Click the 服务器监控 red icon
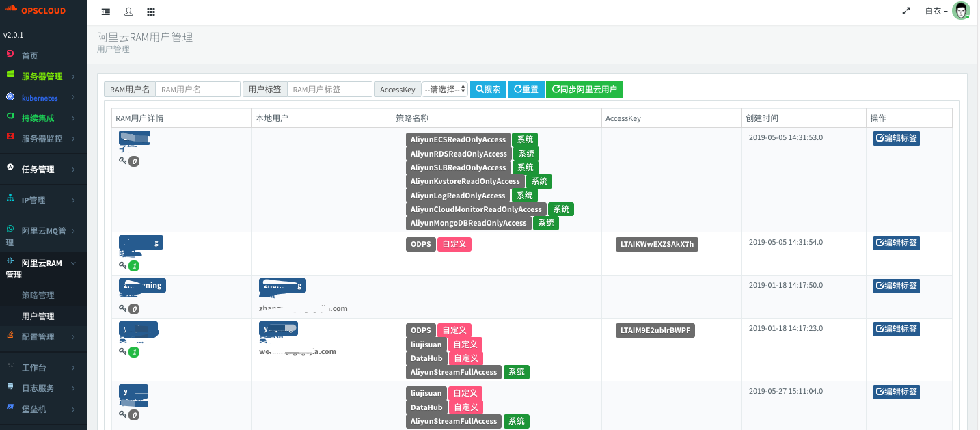 coord(10,137)
